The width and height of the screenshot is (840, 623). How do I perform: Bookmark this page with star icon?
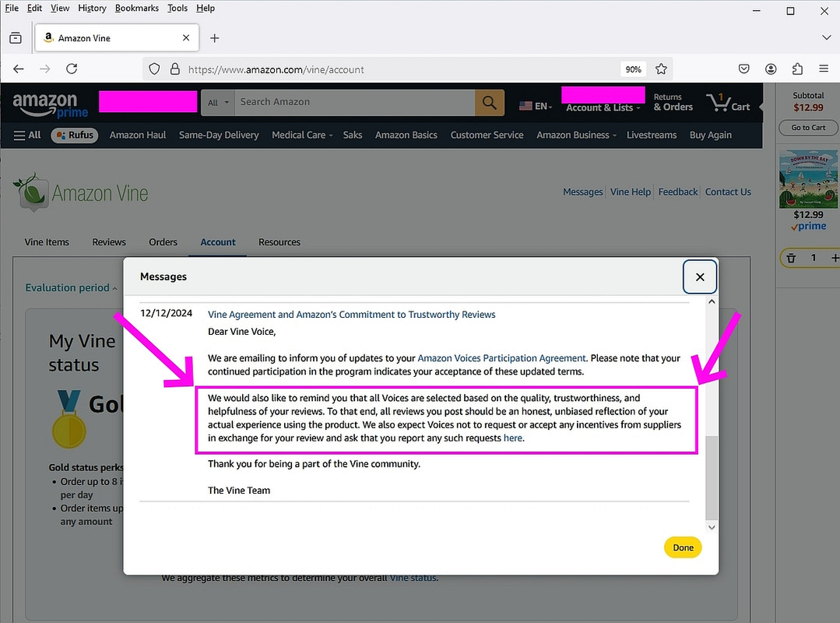[x=661, y=69]
